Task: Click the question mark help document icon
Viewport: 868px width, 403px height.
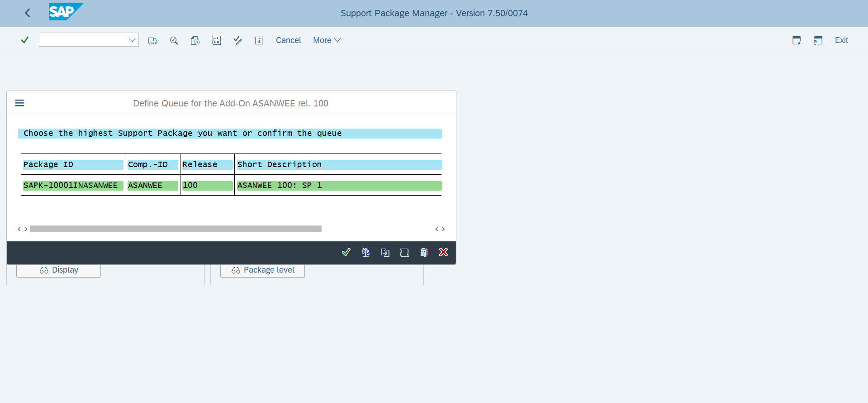Action: click(x=424, y=252)
